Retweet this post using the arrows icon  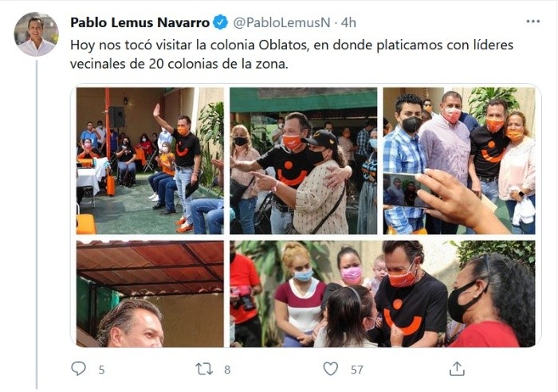204,369
